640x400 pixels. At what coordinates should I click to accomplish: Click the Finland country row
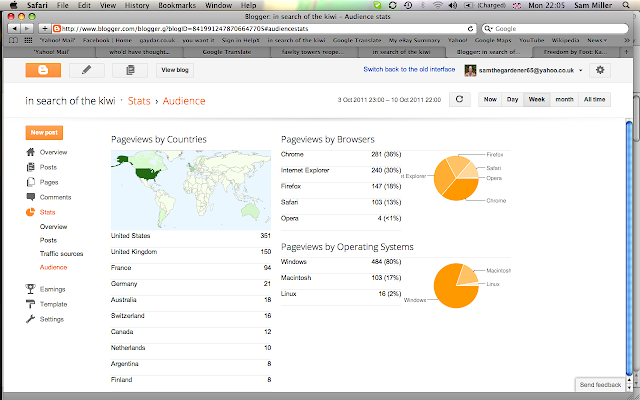click(191, 380)
